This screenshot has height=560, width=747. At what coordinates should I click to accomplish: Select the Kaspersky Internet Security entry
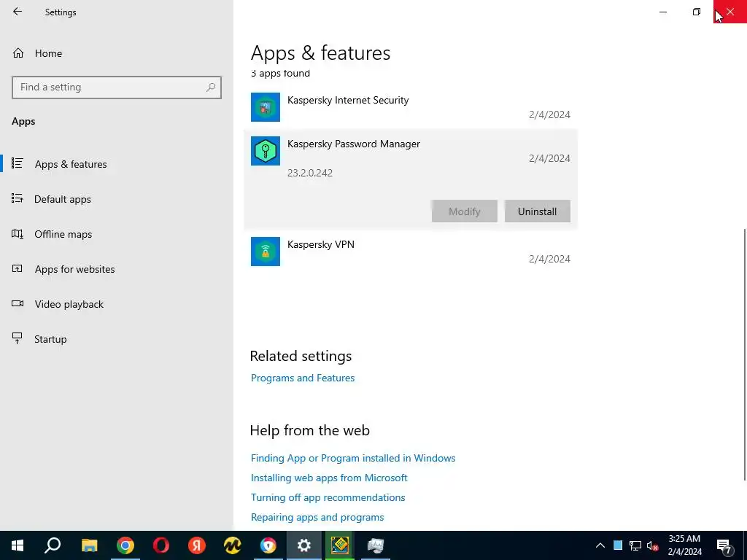tap(411, 107)
